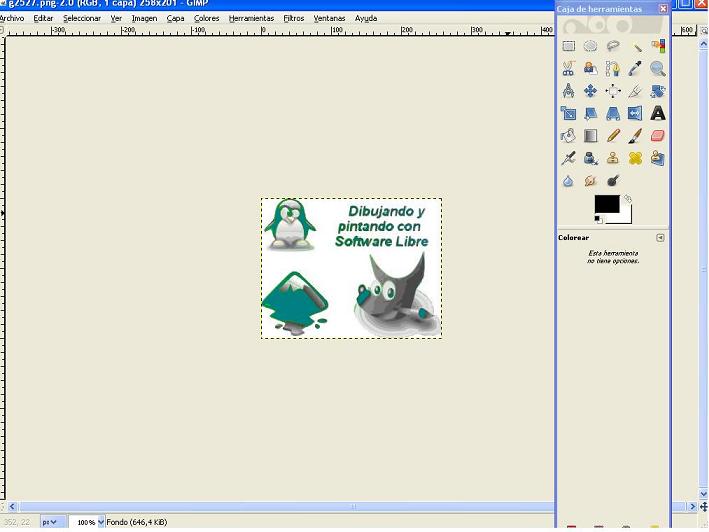The height and width of the screenshot is (532, 709).
Task: Open the Seleccionar menu
Action: [82, 19]
